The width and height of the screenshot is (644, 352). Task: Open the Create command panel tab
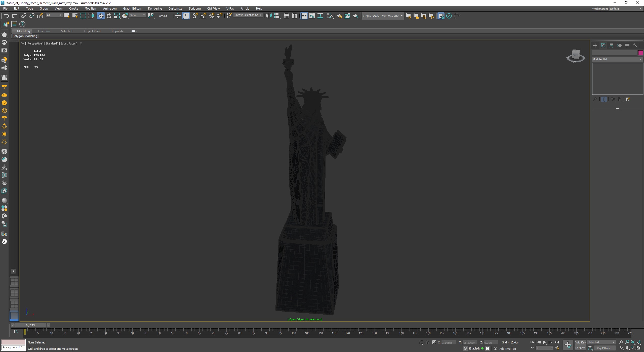[595, 46]
